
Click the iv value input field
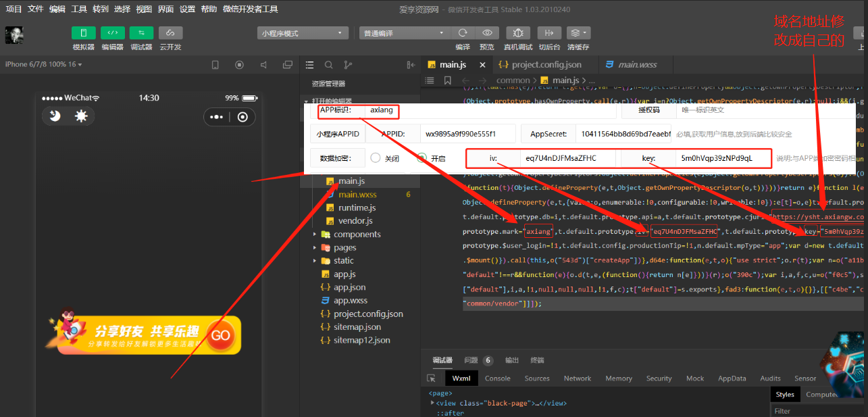click(569, 158)
